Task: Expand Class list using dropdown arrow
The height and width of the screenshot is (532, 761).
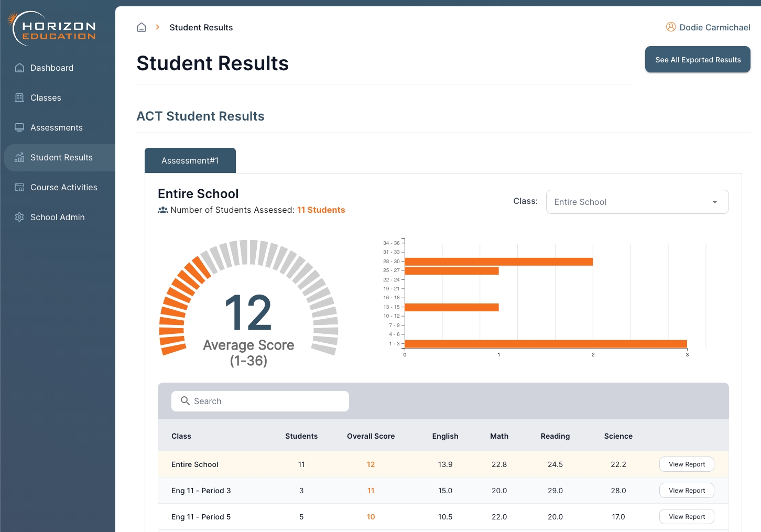Action: point(714,202)
